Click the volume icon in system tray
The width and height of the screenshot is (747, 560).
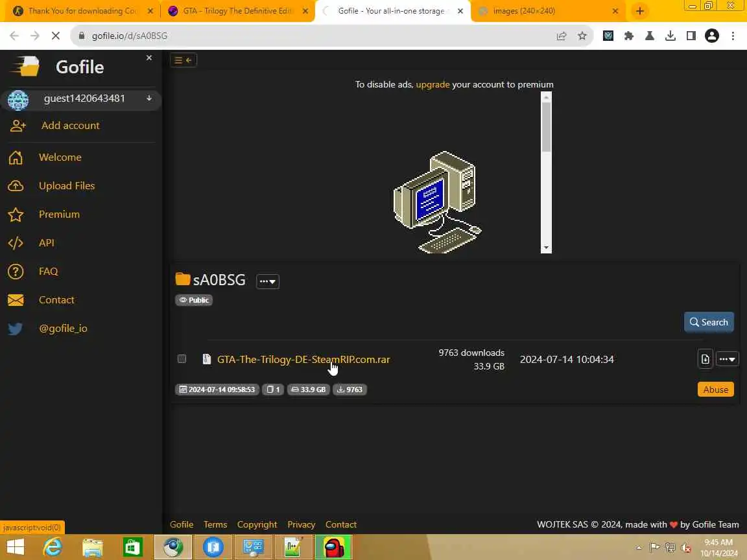686,548
